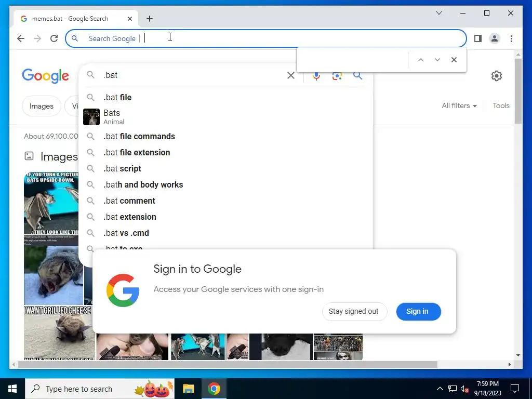Open the search Tools options

501,106
